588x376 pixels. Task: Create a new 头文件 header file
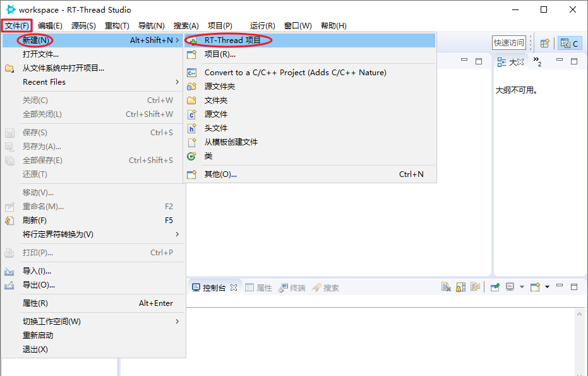(x=309, y=128)
